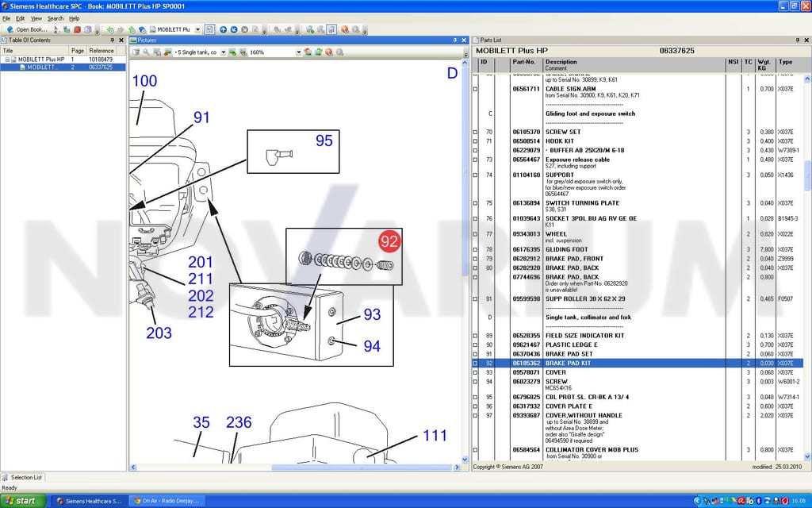Open the toolbar overflow arrow at main toolbar end
812x508 pixels.
point(365,32)
